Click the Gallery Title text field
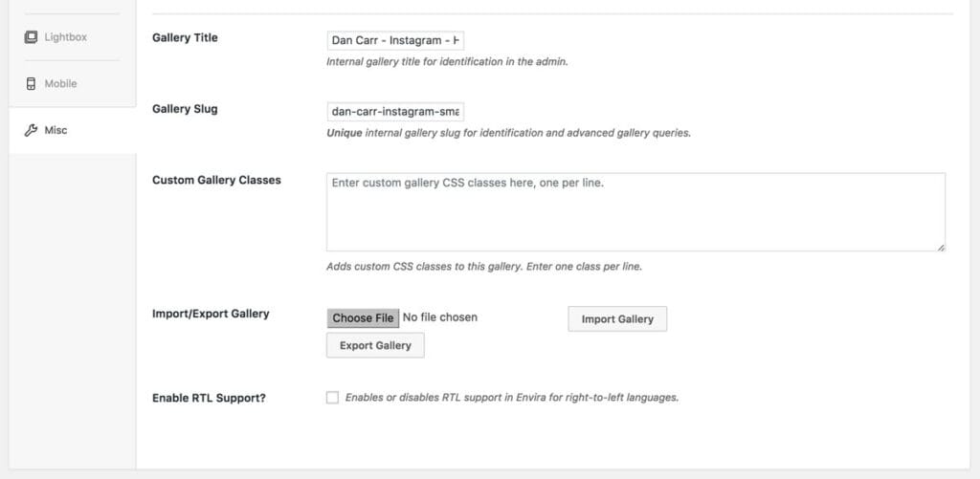This screenshot has width=980, height=479. coord(395,41)
